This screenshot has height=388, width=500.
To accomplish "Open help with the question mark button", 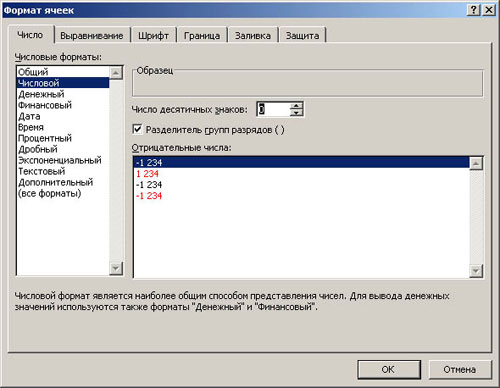I will 474,10.
